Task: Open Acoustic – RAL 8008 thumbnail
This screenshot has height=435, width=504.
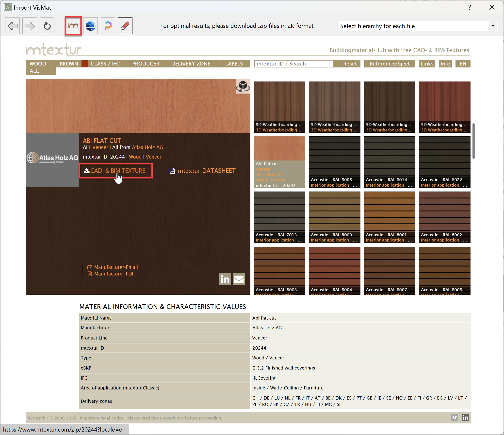Action: pos(445,271)
